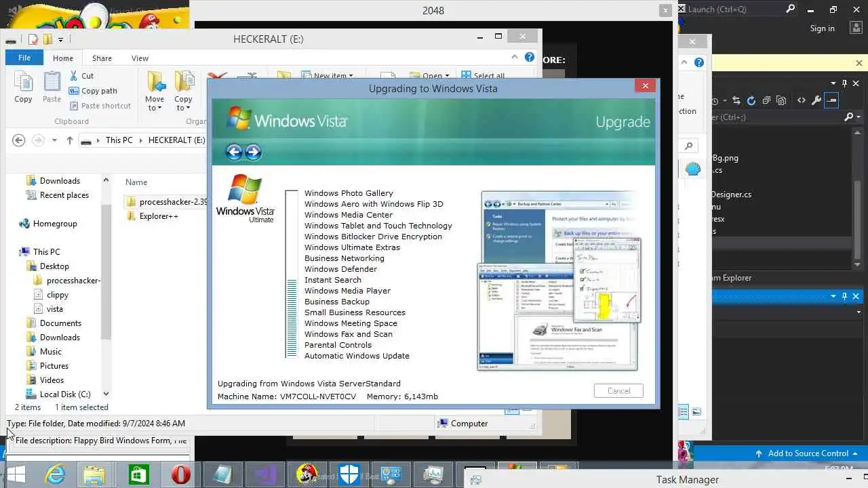
Task: Click the Vista screenshots preview image
Action: tap(559, 281)
